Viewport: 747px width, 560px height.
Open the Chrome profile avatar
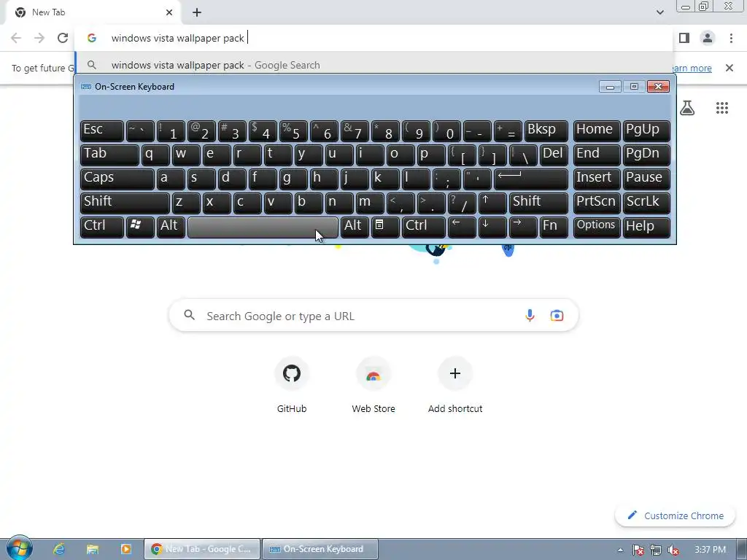pyautogui.click(x=708, y=38)
